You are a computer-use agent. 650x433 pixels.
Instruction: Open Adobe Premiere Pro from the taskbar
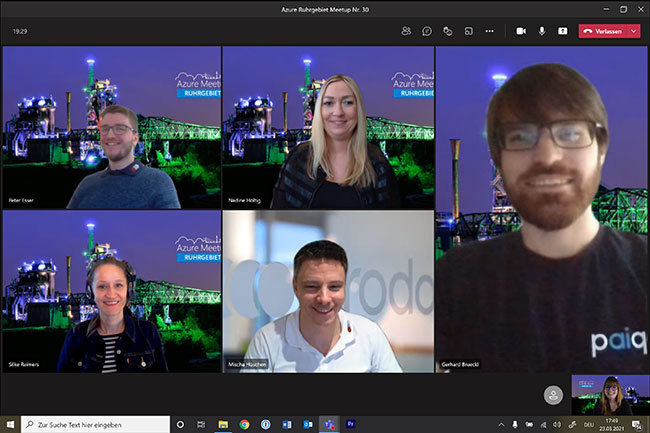click(x=350, y=424)
